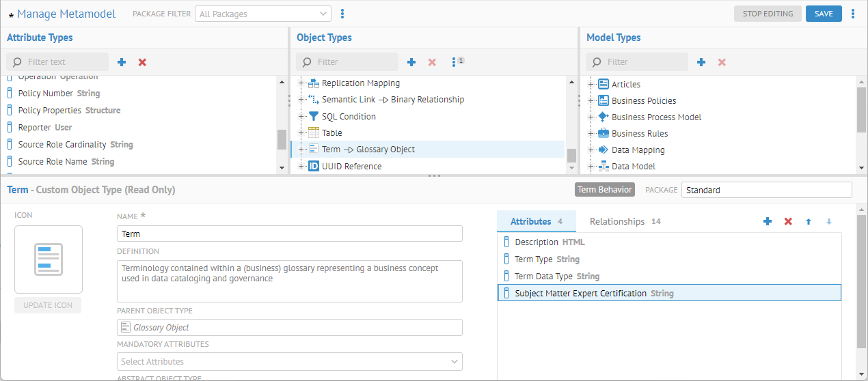Open Object Types more options menu
Viewport: 868px width, 381px height.
coord(454,62)
